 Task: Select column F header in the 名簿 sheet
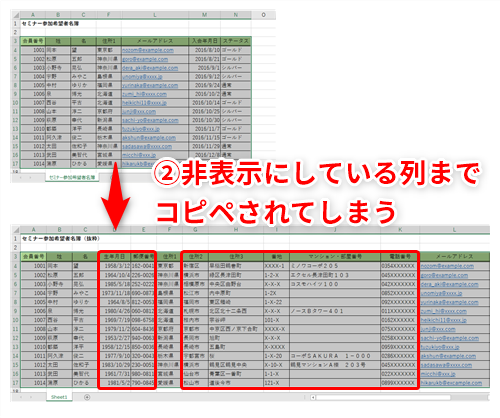[x=109, y=15]
